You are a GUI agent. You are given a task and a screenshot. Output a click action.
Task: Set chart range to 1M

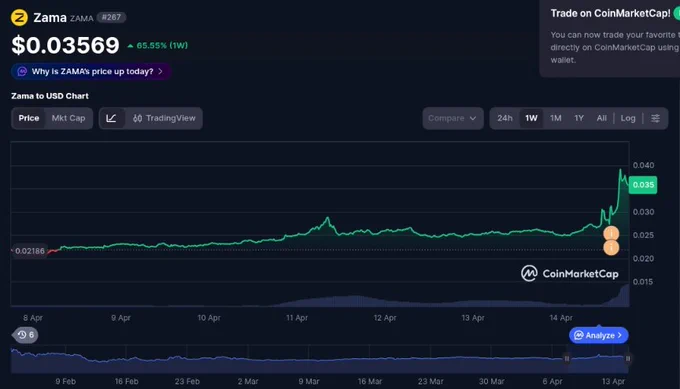556,118
